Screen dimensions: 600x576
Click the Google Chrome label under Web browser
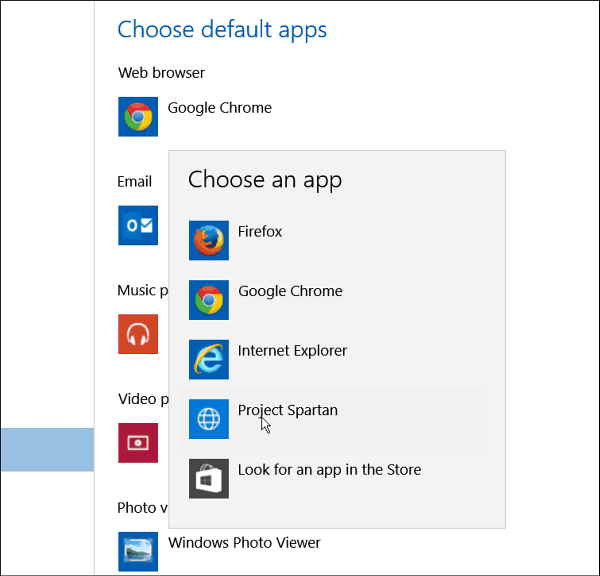[x=220, y=108]
